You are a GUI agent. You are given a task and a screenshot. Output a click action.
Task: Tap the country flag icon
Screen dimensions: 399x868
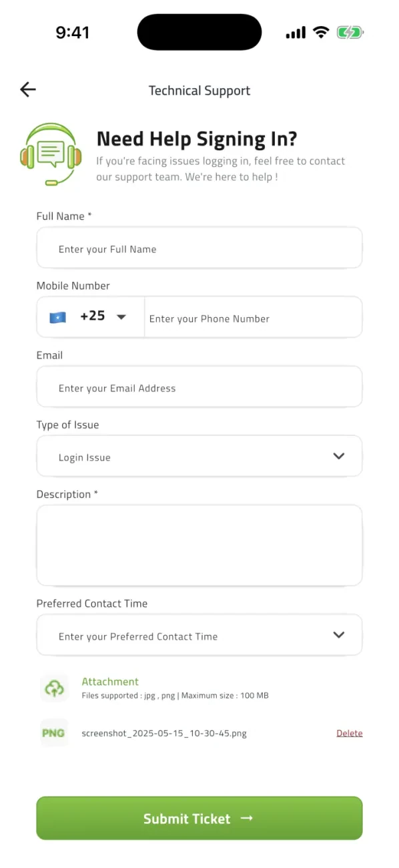(x=58, y=317)
